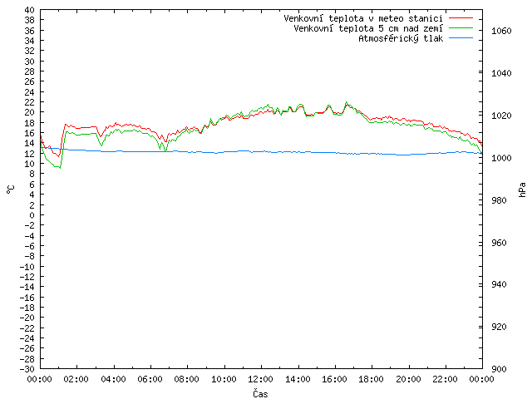Click the '940' pressure axis value

pos(499,284)
